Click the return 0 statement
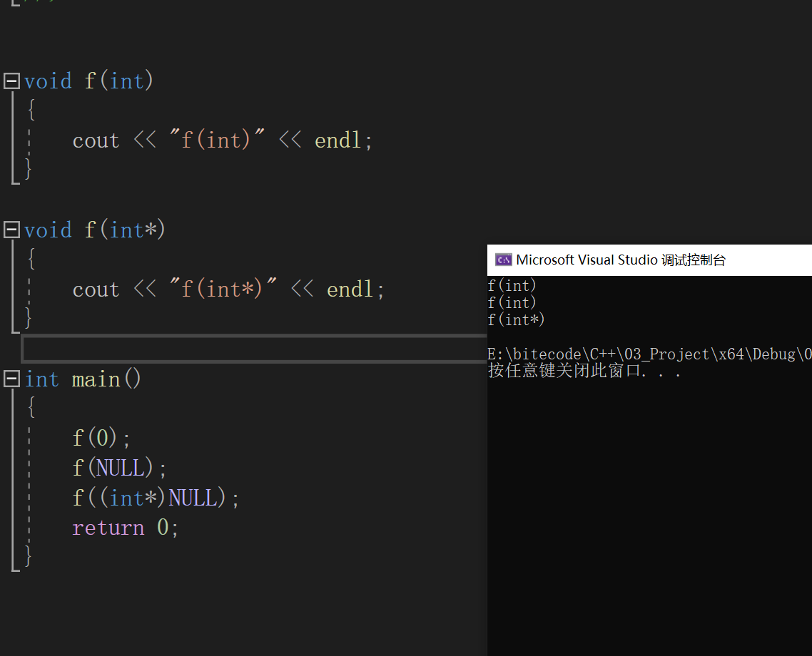 pos(125,527)
